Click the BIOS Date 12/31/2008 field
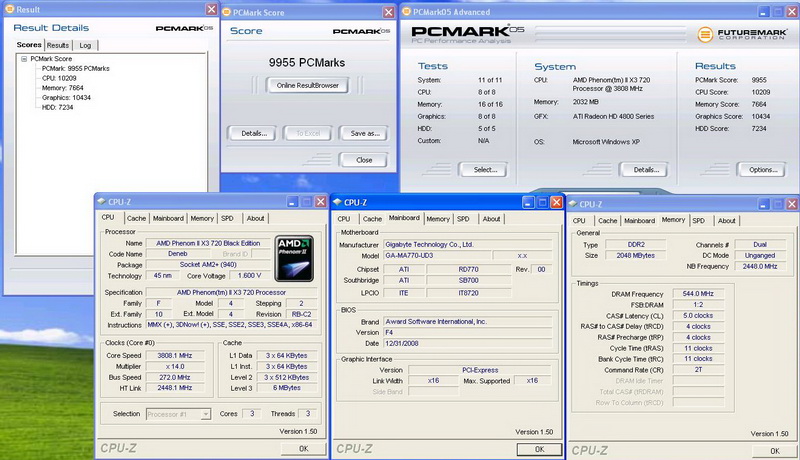 coord(467,343)
